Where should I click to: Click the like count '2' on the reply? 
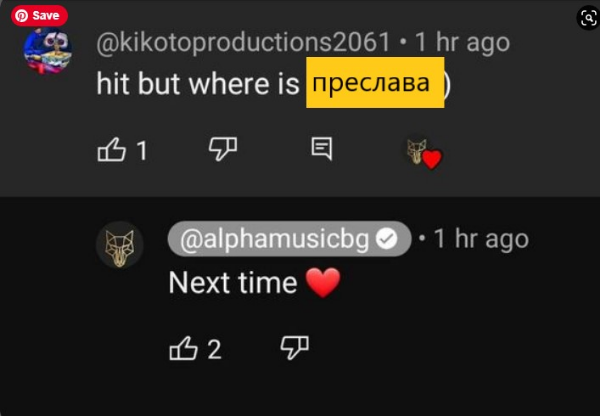tap(214, 349)
